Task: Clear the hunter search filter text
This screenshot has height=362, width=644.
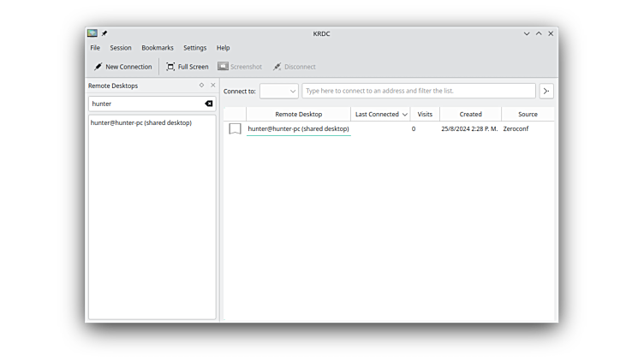Action: point(208,104)
